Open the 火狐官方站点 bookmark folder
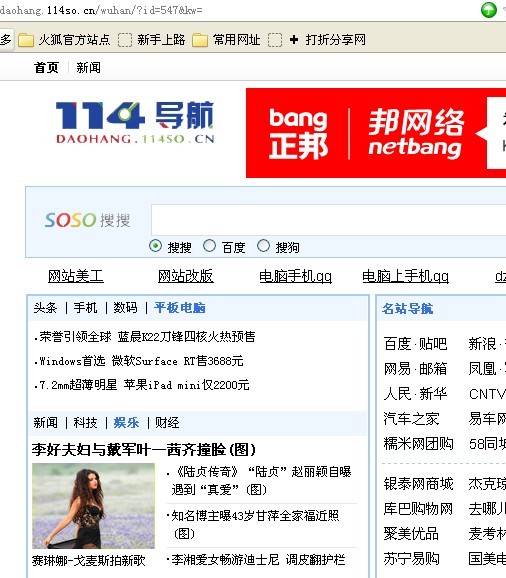The image size is (506, 578). [64, 39]
